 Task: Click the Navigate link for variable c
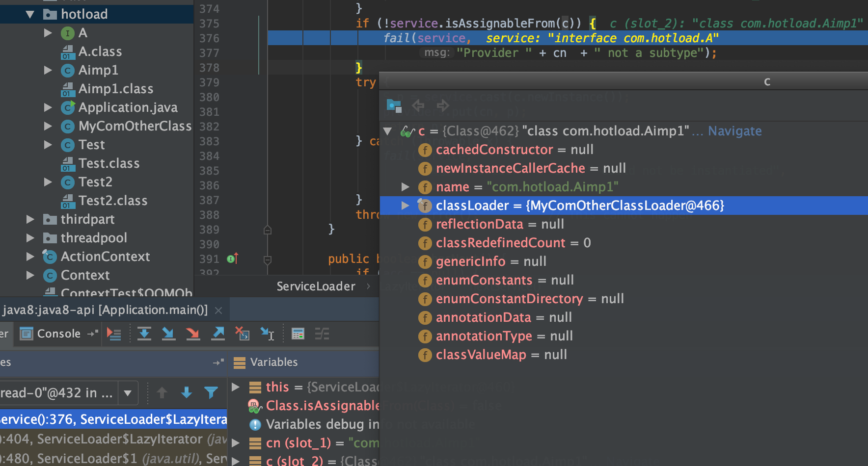point(735,131)
